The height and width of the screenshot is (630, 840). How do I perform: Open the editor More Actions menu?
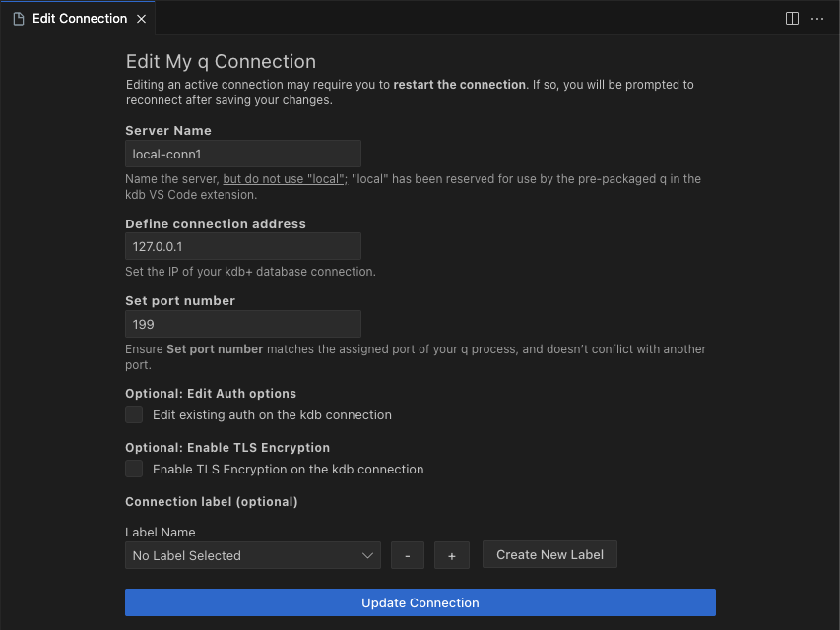[x=817, y=18]
